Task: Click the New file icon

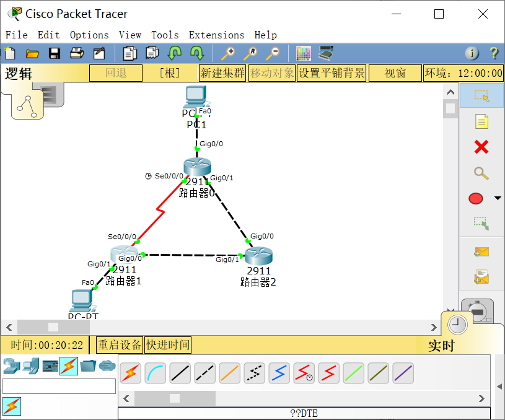Action: tap(10, 53)
